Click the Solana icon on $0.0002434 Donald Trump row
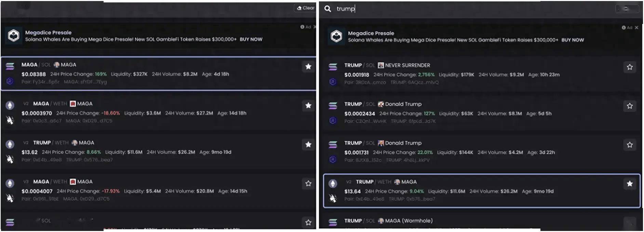644x232 pixels. click(333, 105)
